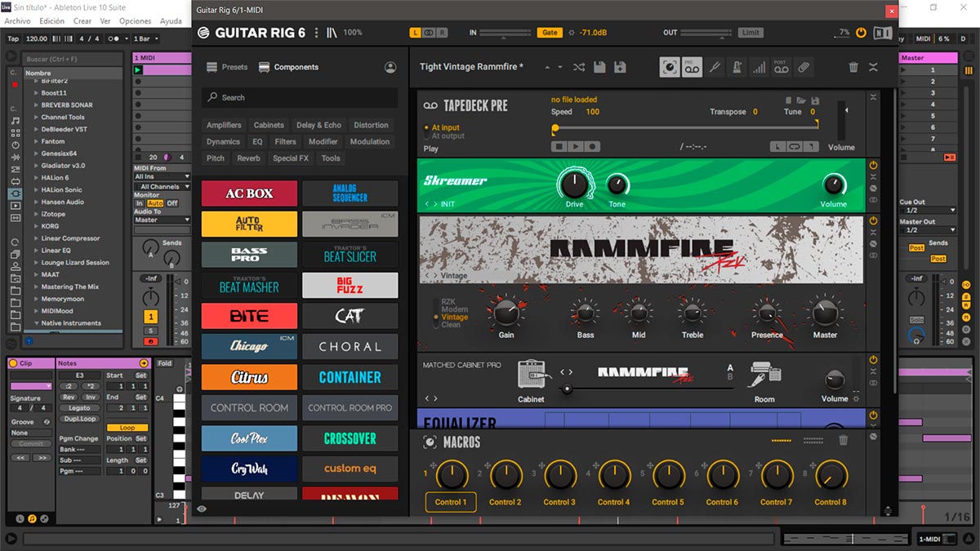
Task: Click the NI logo in header
Action: pos(881,33)
